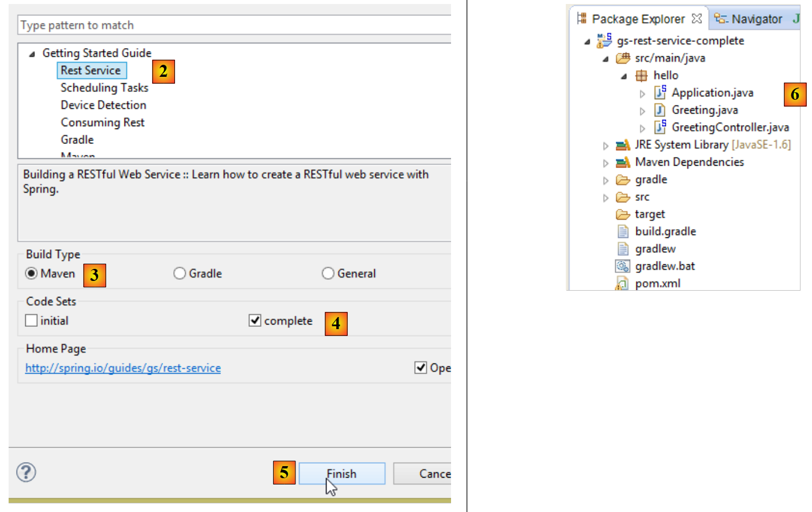The image size is (812, 512).
Task: Select the Gradle build type
Action: click(180, 273)
